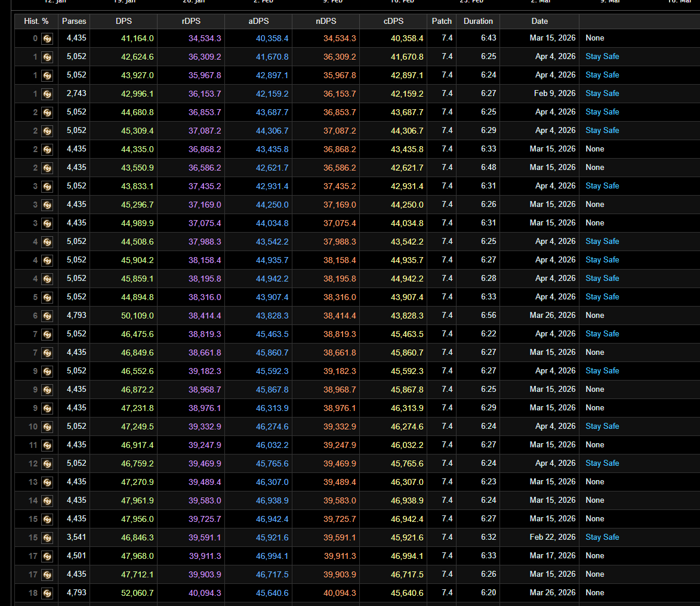Open Stay Safe link in the 42,624.6 DPS row
700x606 pixels.
click(602, 57)
